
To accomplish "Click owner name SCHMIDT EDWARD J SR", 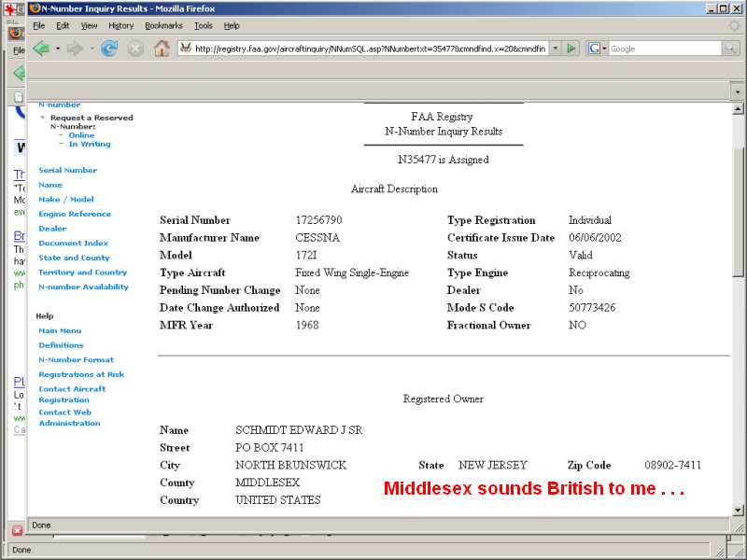I will [299, 430].
